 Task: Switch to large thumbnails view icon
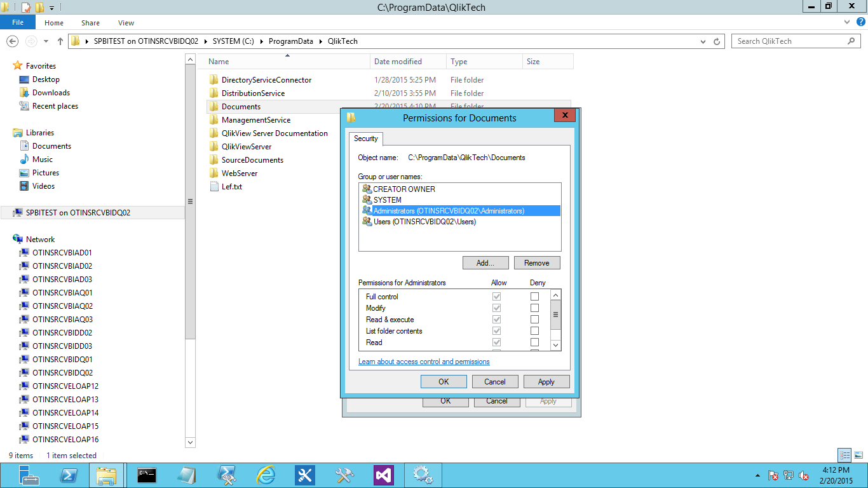click(858, 455)
